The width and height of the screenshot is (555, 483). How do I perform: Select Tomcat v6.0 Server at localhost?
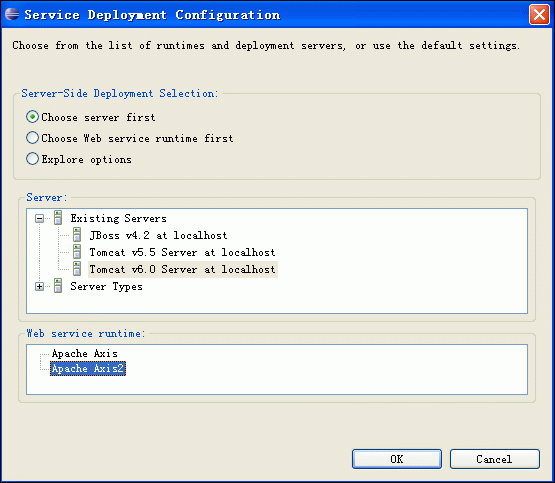tap(183, 269)
